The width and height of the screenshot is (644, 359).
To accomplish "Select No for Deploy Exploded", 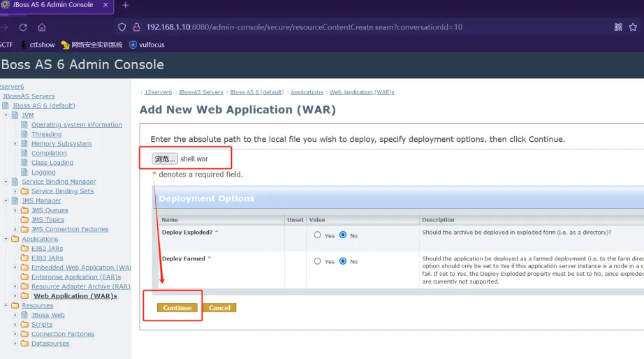I will coord(343,235).
